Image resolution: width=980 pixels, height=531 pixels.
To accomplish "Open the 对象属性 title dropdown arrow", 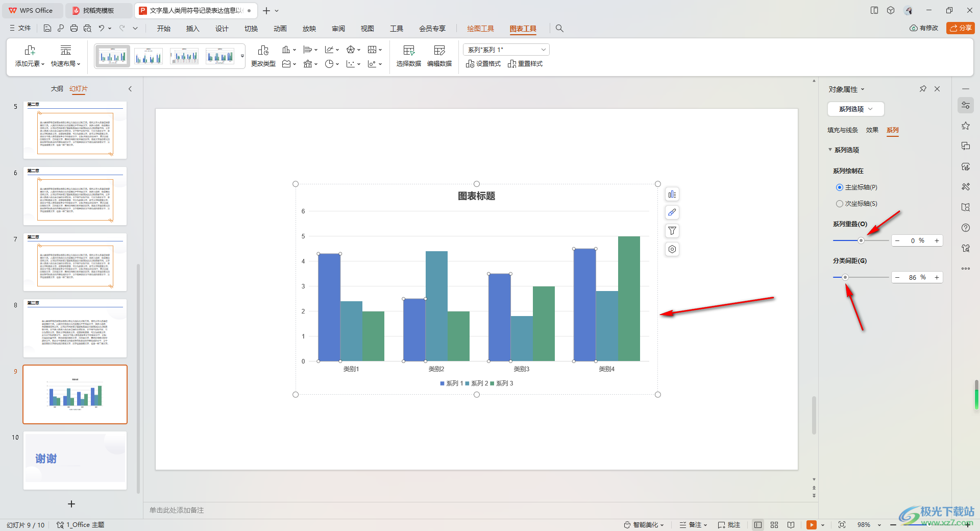I will [x=863, y=89].
